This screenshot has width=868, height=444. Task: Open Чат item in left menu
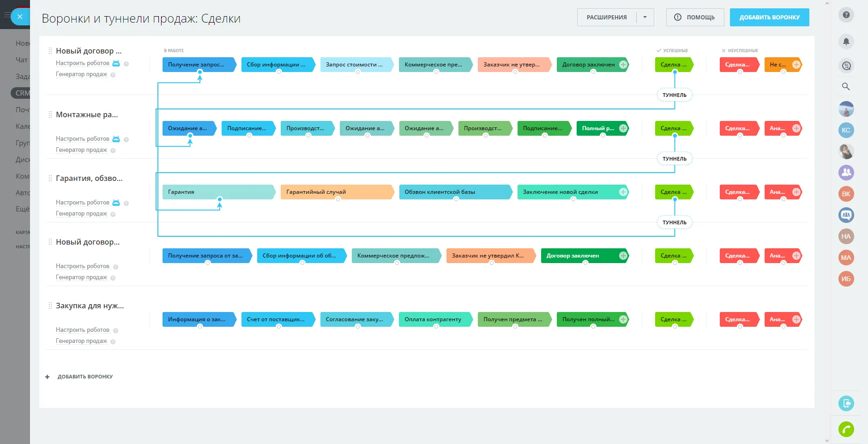tap(22, 60)
